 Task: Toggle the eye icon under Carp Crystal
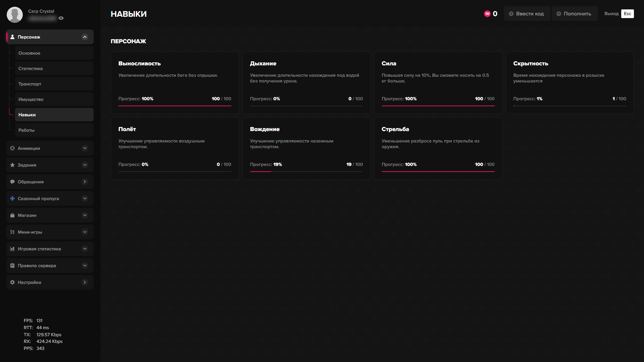61,18
